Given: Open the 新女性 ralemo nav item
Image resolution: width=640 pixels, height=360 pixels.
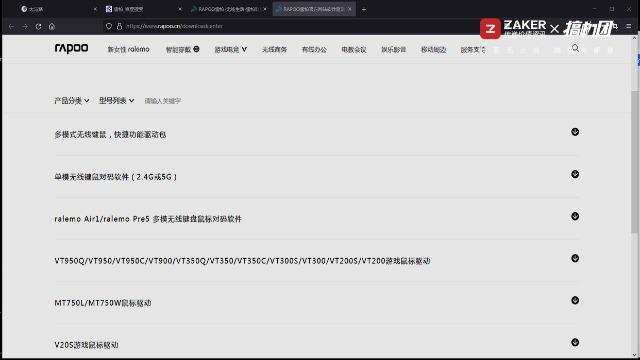Looking at the screenshot, I should point(129,49).
